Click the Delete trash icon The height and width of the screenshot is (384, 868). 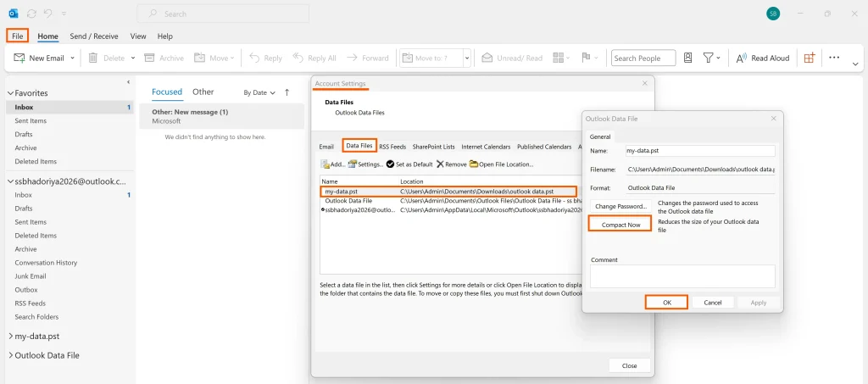pyautogui.click(x=93, y=58)
